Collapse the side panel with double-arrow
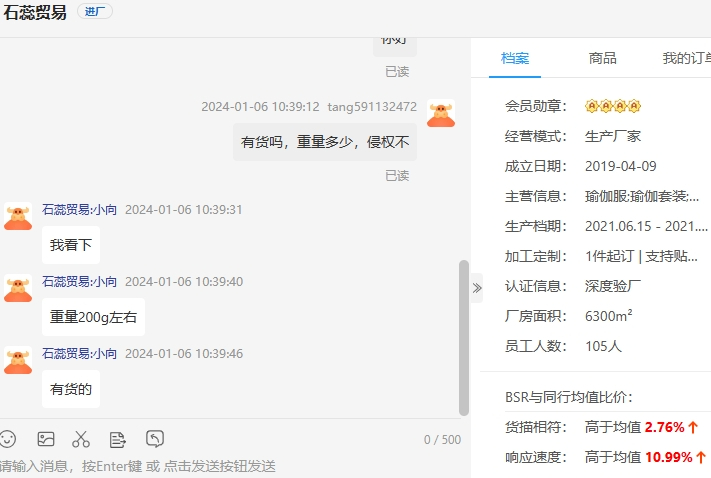The height and width of the screenshot is (478, 711). tap(477, 288)
